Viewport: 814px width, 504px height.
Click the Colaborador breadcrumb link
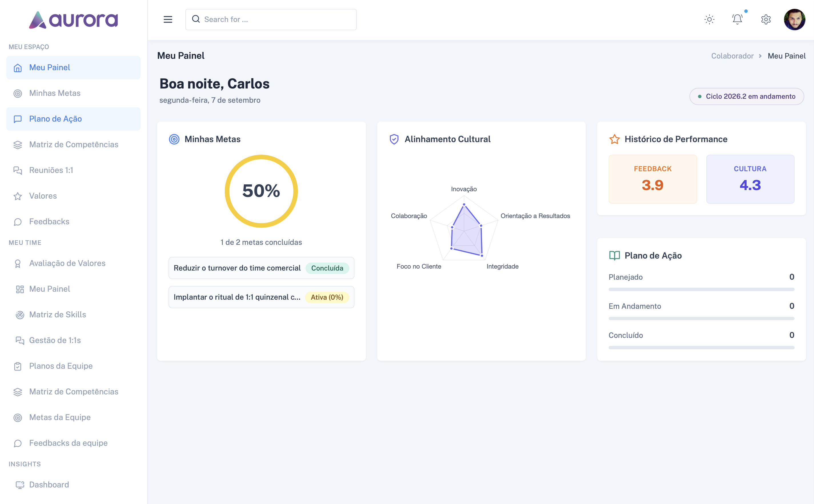coord(732,56)
